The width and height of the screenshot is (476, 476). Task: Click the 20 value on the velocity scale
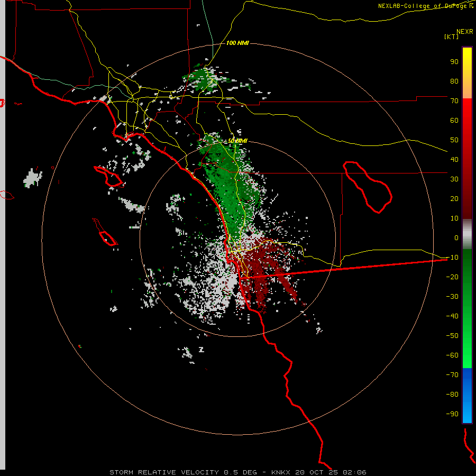[x=454, y=198]
